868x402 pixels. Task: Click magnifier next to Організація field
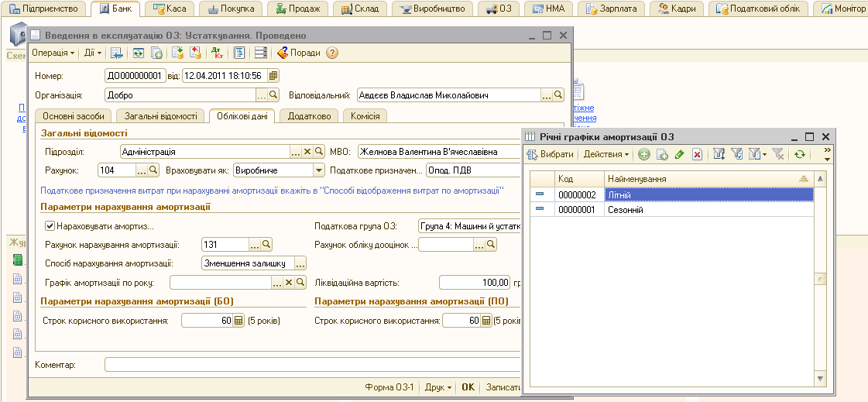click(x=273, y=95)
